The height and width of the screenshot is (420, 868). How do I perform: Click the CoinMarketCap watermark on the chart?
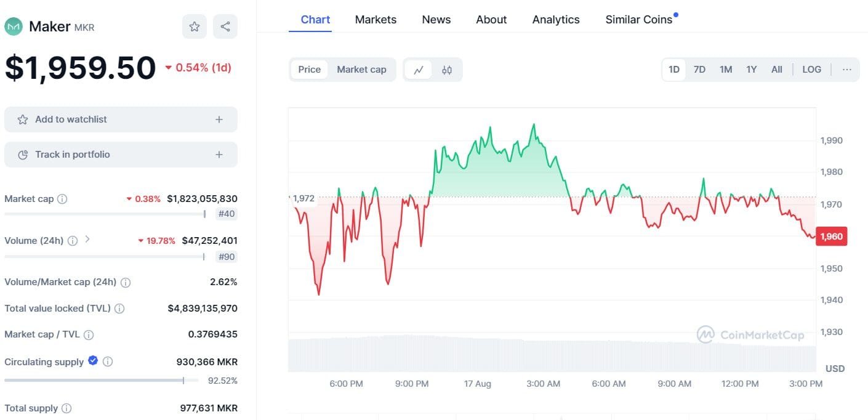coord(750,334)
